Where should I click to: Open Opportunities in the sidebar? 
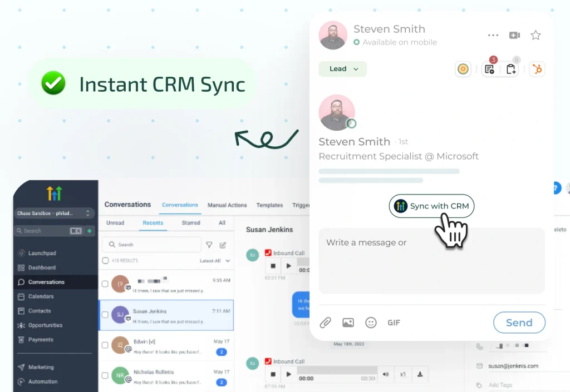(x=45, y=325)
